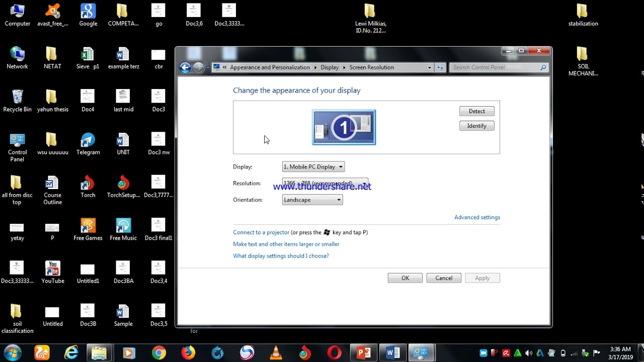644x362 pixels.
Task: Open the address bar history dropdown arrow
Action: point(429,67)
